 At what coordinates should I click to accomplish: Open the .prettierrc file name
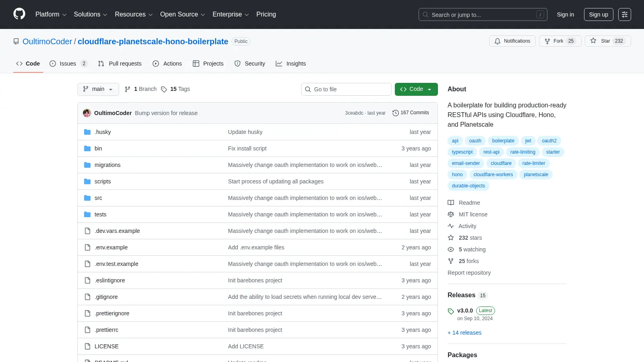[x=107, y=330]
